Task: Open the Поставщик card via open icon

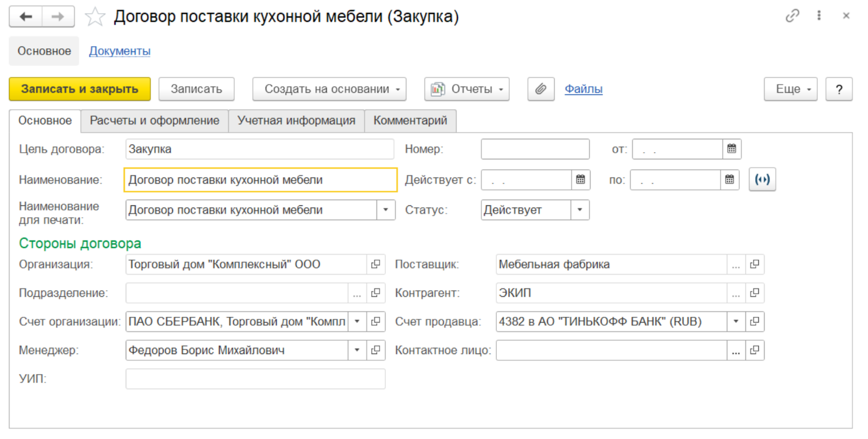Action: click(x=755, y=264)
